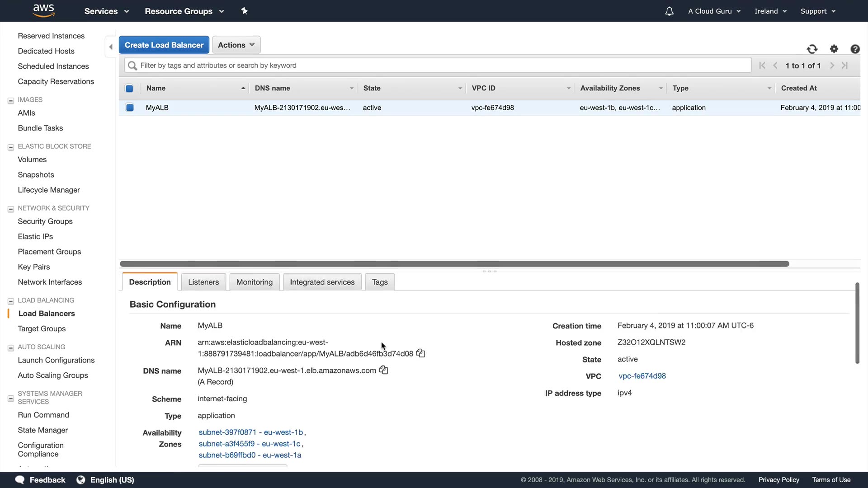This screenshot has width=868, height=488.
Task: Open table settings gear icon
Action: pos(834,49)
